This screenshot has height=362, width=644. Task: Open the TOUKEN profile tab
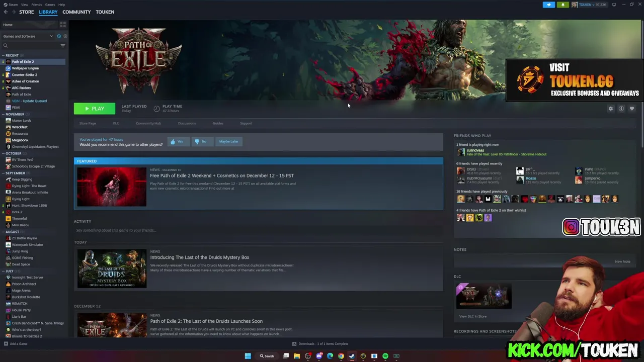[105, 12]
